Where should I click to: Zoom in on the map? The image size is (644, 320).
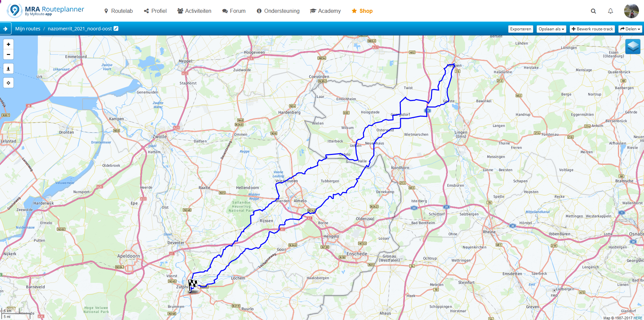tap(8, 44)
